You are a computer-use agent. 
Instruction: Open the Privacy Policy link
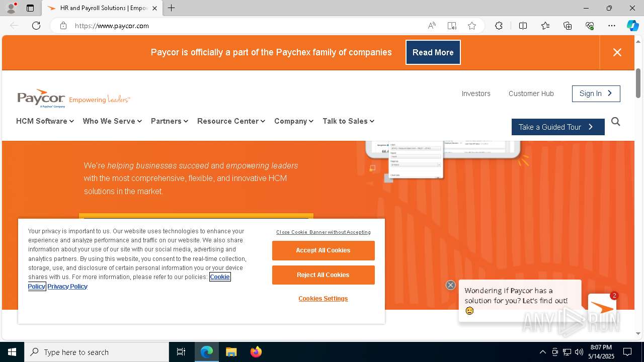[x=67, y=287]
